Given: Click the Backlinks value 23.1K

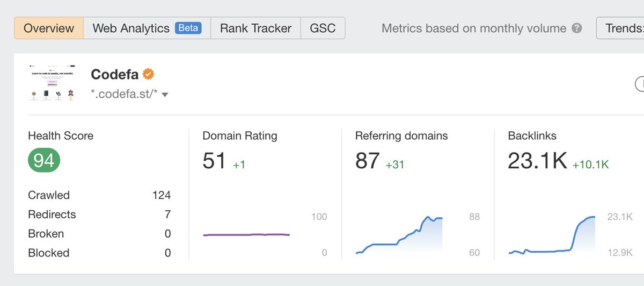Looking at the screenshot, I should pyautogui.click(x=537, y=161).
